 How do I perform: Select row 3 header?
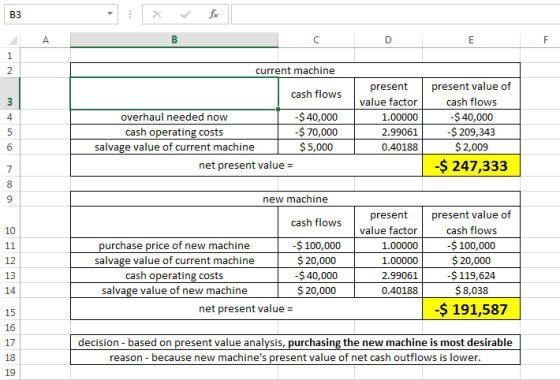point(10,94)
